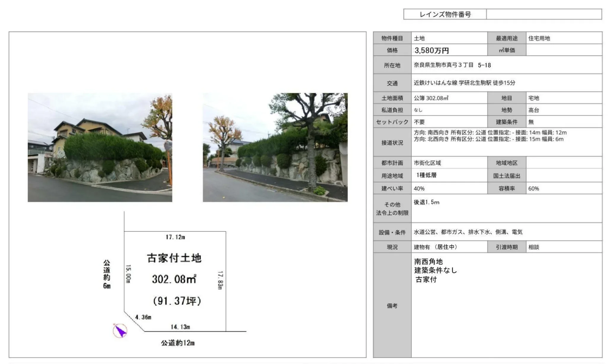Click the empty レインズ物件番号 field

coord(544,14)
